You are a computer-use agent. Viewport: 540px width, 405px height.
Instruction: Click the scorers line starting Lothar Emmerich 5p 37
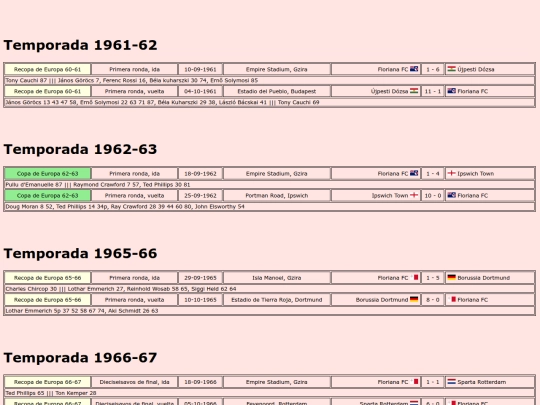(x=269, y=311)
